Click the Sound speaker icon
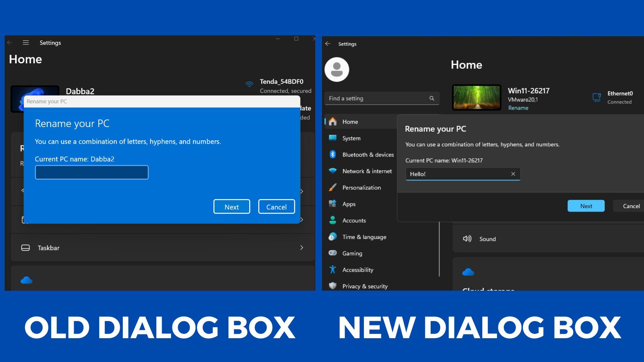This screenshot has width=644, height=362. tap(467, 239)
